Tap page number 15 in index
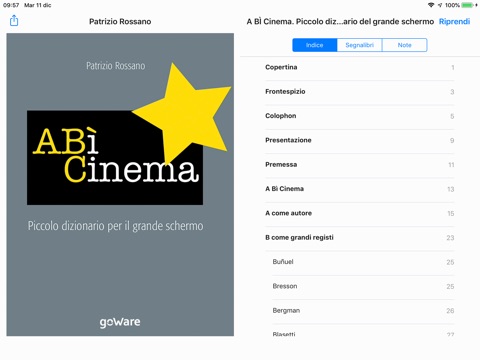This screenshot has height=360, width=480. pyautogui.click(x=451, y=213)
